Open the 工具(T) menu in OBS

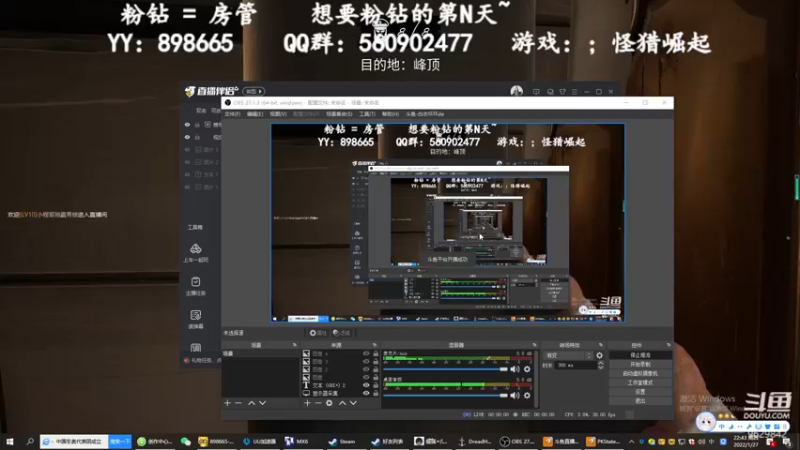[367, 114]
